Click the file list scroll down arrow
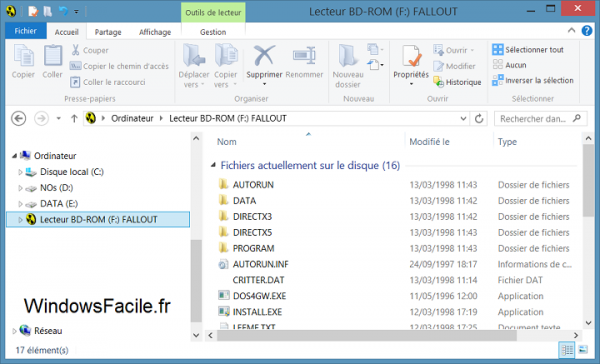 point(589,323)
